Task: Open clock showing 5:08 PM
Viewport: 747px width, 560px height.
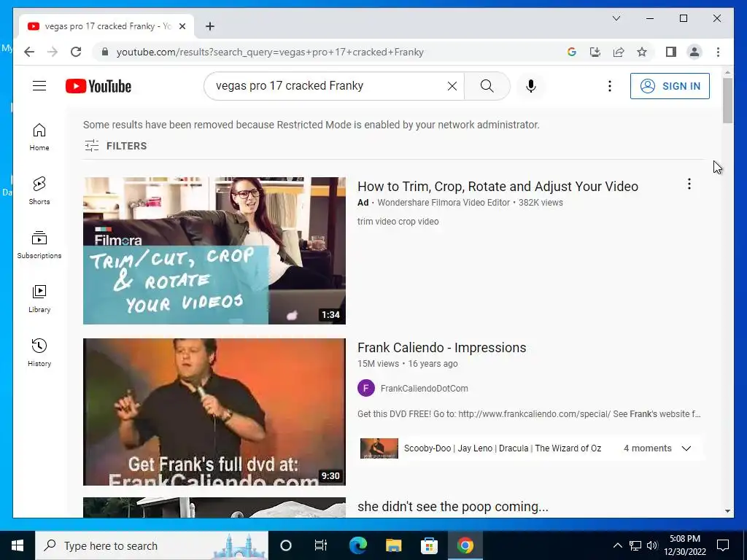Action: pos(684,545)
